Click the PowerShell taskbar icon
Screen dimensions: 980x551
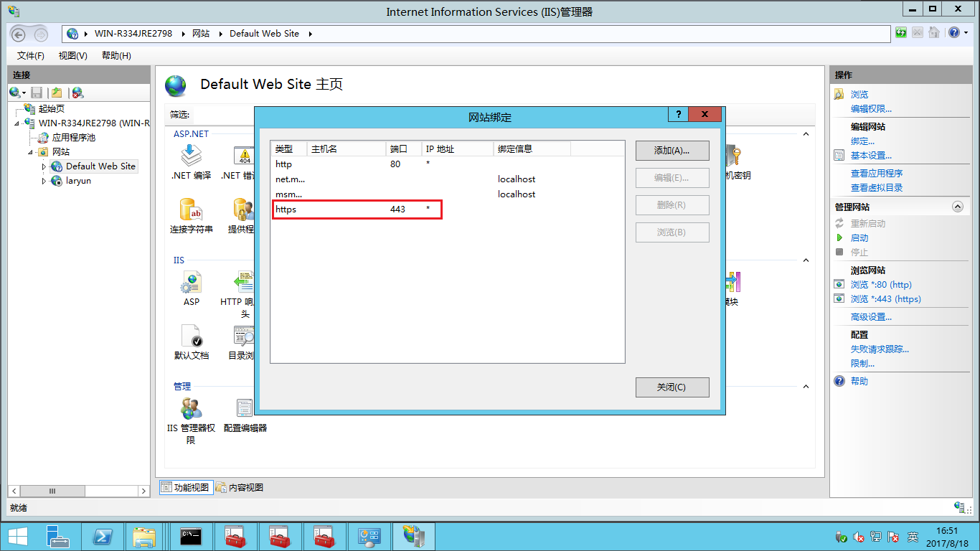pyautogui.click(x=103, y=536)
